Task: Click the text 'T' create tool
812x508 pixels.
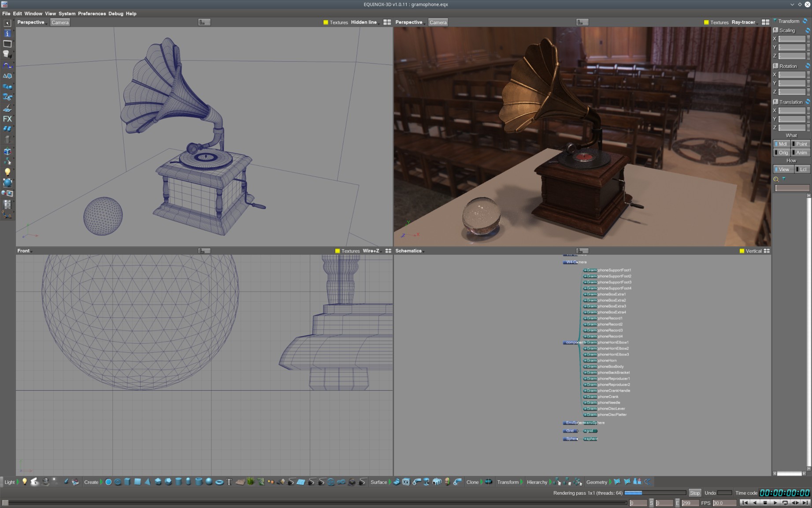Action: [x=229, y=482]
